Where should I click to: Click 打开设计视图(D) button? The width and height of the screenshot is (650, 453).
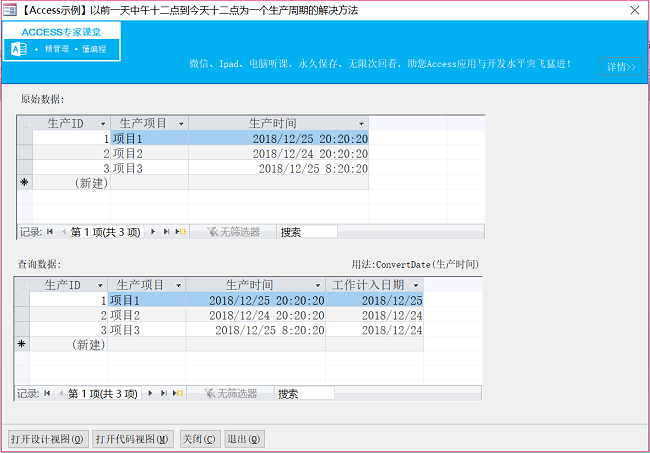tap(48, 439)
